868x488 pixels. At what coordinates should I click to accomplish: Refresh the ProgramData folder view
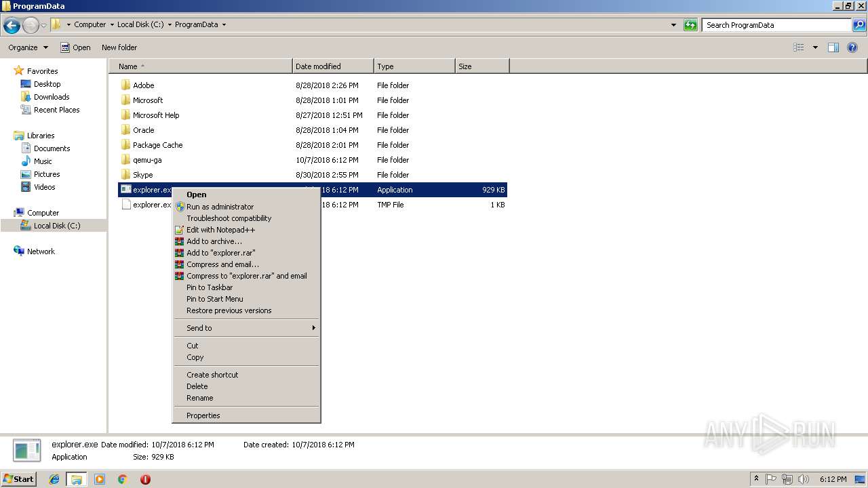pos(690,25)
